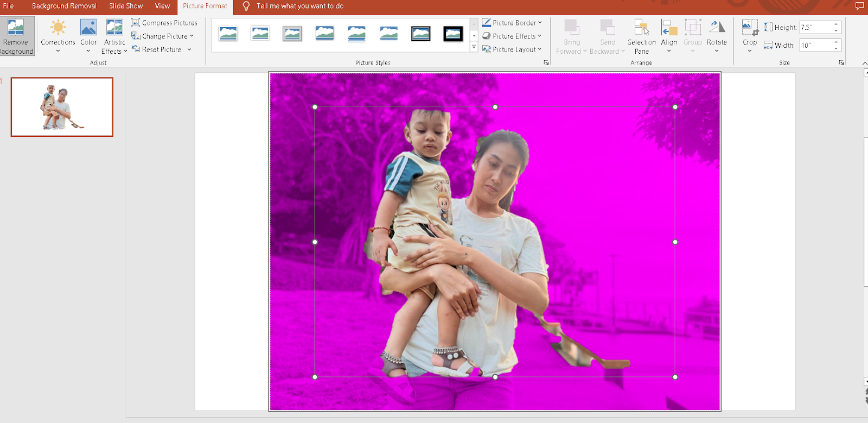The image size is (868, 423).
Task: Switch to the Background Removal tab
Action: [64, 6]
